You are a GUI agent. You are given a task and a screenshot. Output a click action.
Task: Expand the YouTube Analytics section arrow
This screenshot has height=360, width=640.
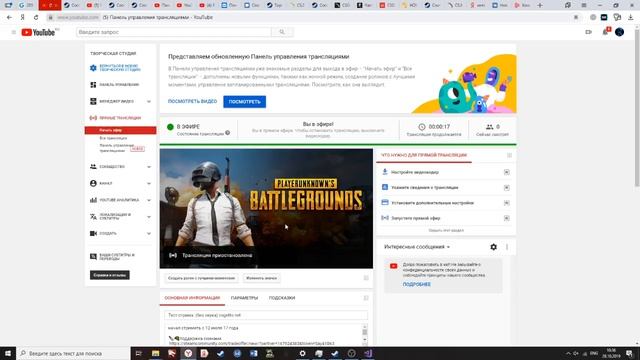coord(149,200)
